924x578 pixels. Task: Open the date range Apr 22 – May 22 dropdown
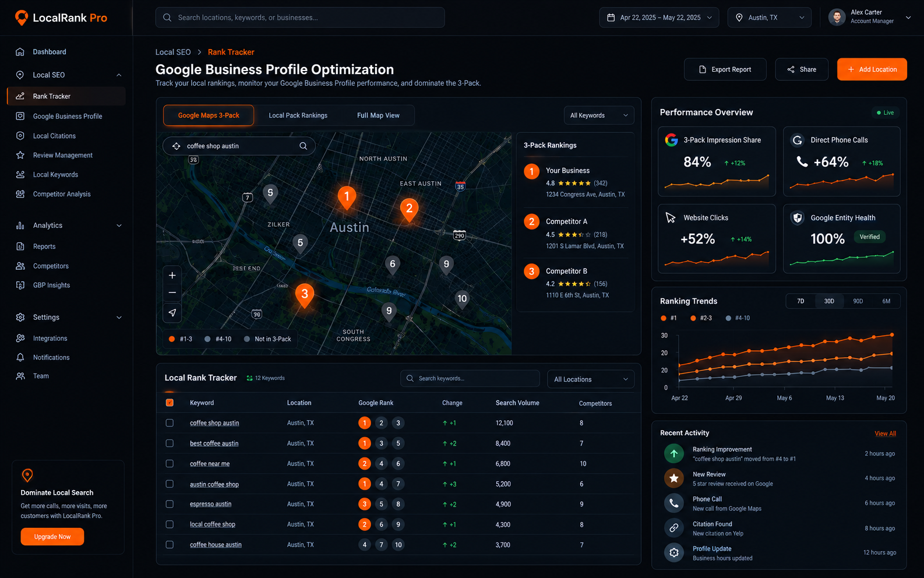click(659, 17)
